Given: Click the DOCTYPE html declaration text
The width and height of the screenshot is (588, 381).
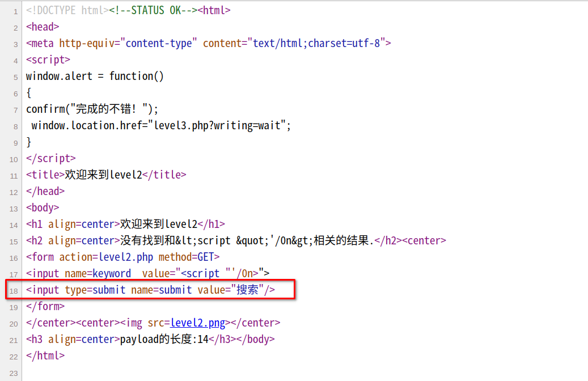Looking at the screenshot, I should pyautogui.click(x=67, y=10).
